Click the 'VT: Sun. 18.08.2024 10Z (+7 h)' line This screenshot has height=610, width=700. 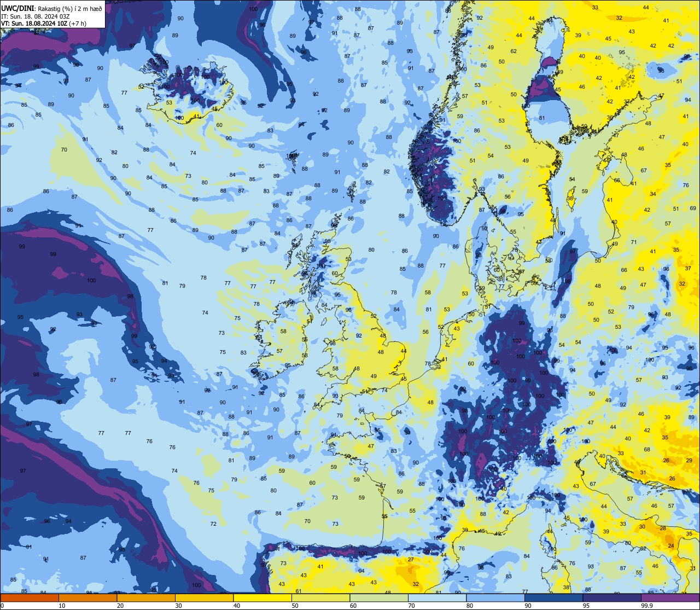point(43,24)
